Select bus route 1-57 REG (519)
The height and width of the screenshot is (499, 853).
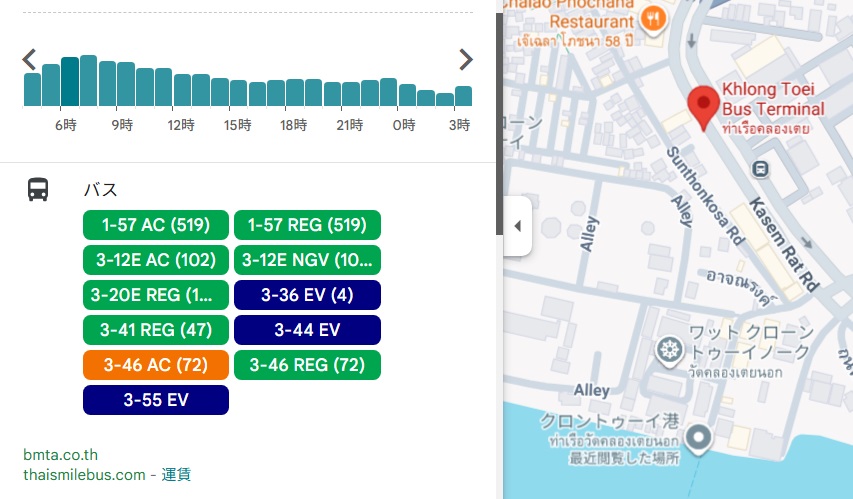[307, 226]
